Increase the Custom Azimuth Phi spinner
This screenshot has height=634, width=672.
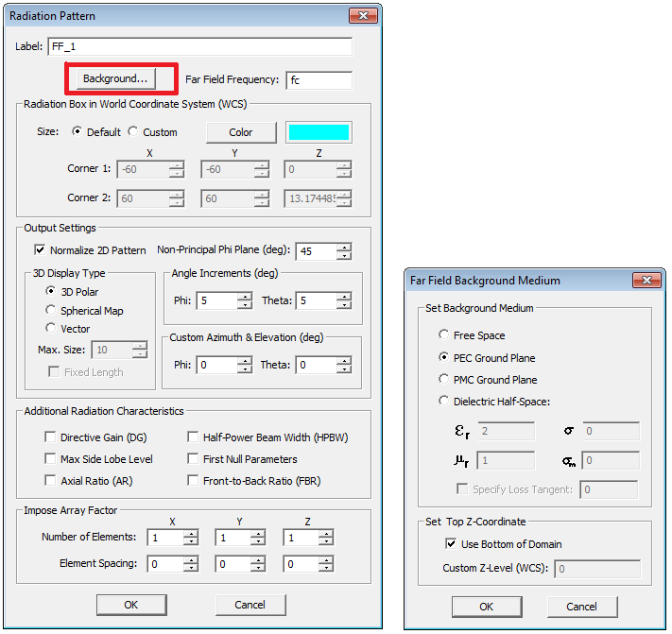click(245, 361)
